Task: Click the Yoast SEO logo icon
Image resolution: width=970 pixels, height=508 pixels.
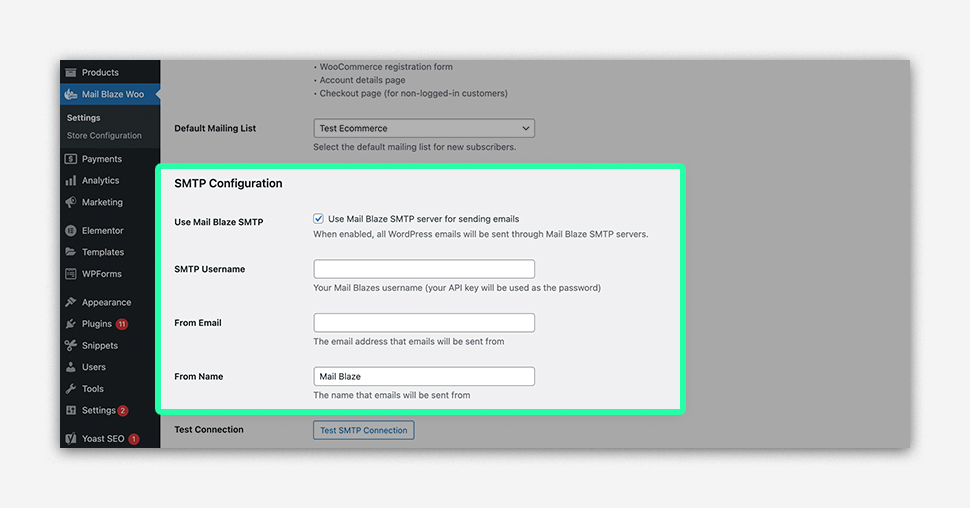Action: click(x=71, y=439)
